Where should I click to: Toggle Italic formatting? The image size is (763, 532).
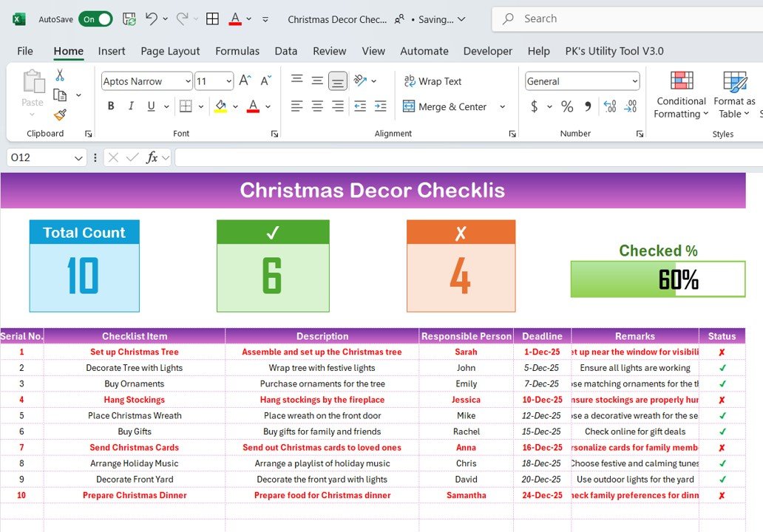pos(131,106)
